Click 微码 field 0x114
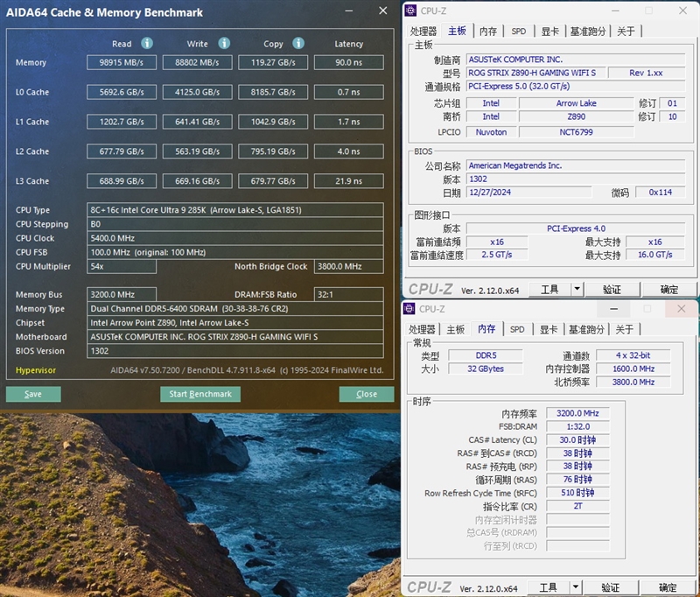This screenshot has height=597, width=700. pos(661,193)
